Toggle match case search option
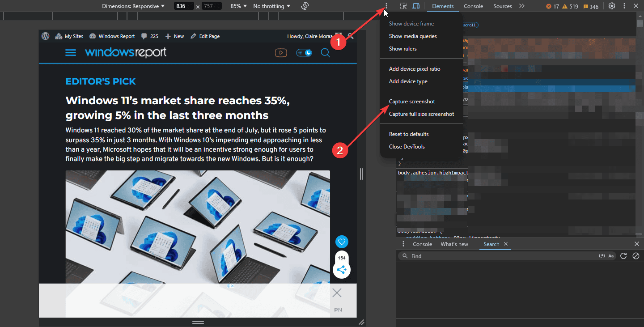Viewport: 644px width, 327px height. pyautogui.click(x=611, y=256)
